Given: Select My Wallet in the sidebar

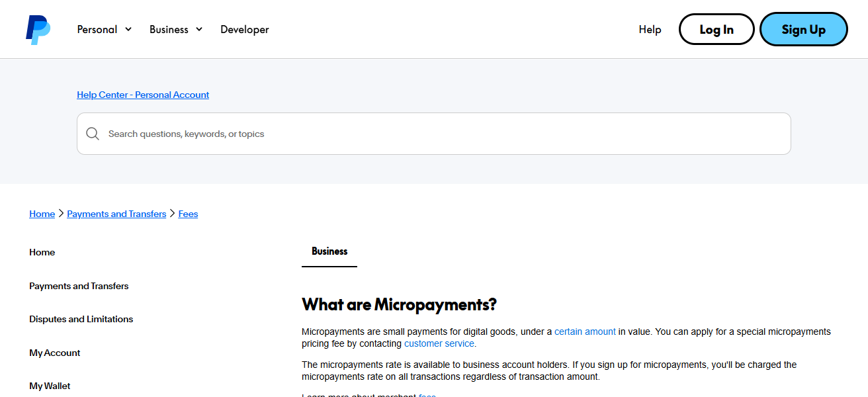Looking at the screenshot, I should pyautogui.click(x=50, y=385).
